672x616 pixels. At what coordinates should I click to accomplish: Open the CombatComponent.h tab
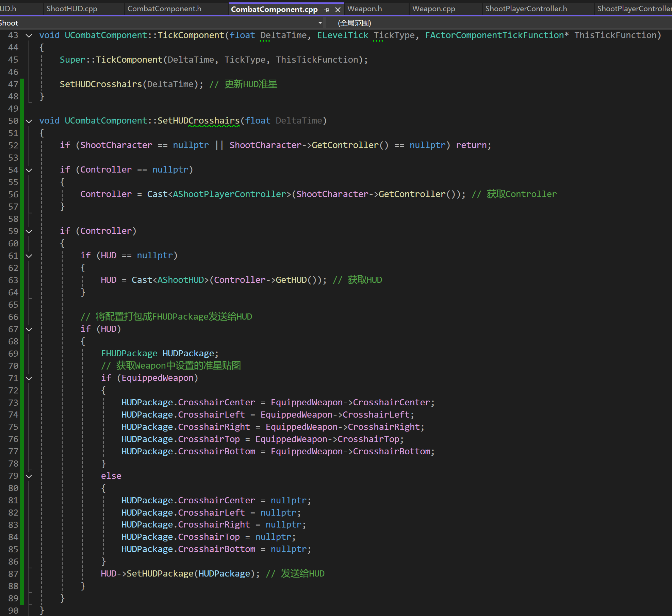coord(164,9)
